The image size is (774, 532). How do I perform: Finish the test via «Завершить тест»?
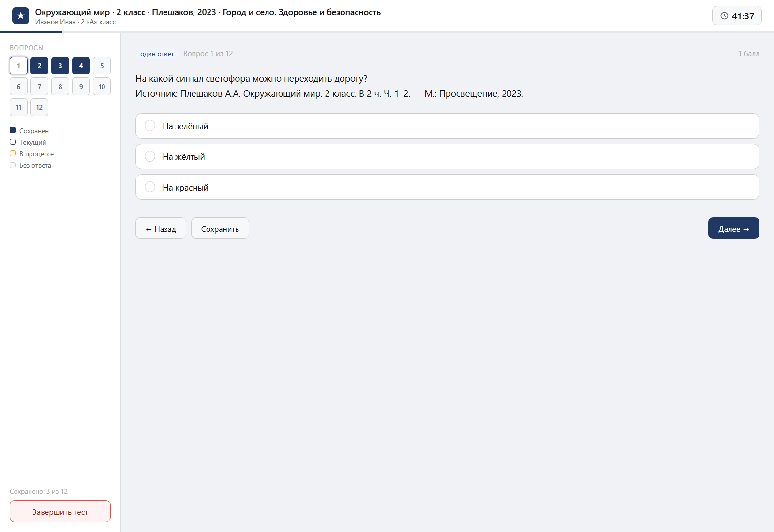60,511
